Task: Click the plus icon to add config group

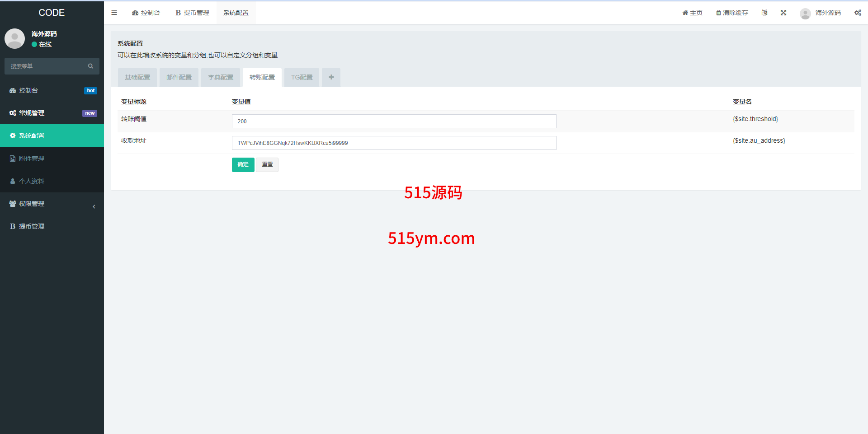Action: click(x=331, y=77)
